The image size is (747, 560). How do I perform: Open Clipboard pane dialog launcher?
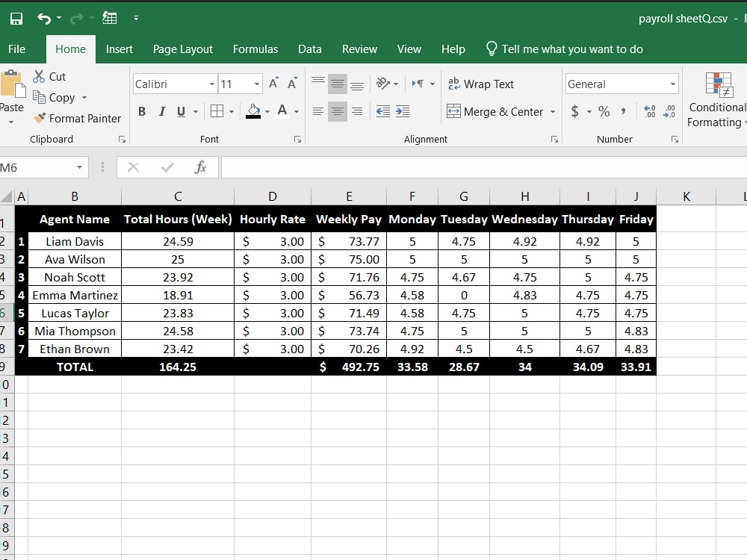click(122, 140)
